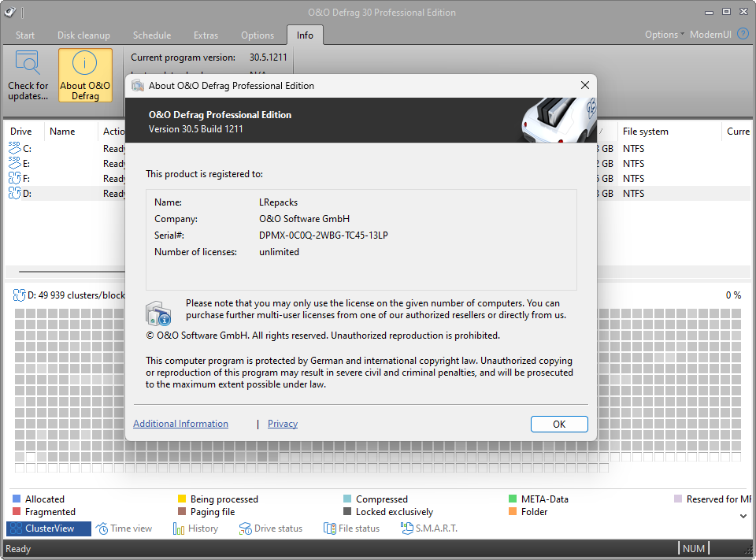This screenshot has width=756, height=560.
Task: Close the About O&O Defrag dialog
Action: [585, 85]
